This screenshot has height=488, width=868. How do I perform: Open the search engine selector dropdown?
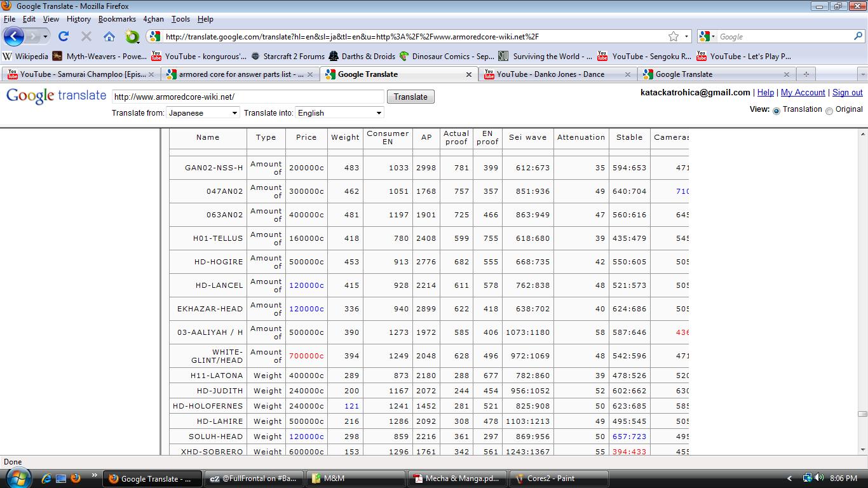click(x=707, y=36)
